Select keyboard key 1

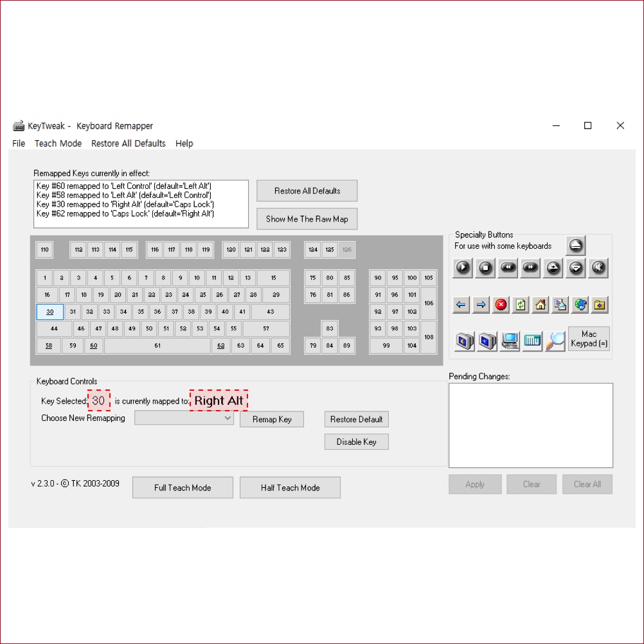coord(45,278)
